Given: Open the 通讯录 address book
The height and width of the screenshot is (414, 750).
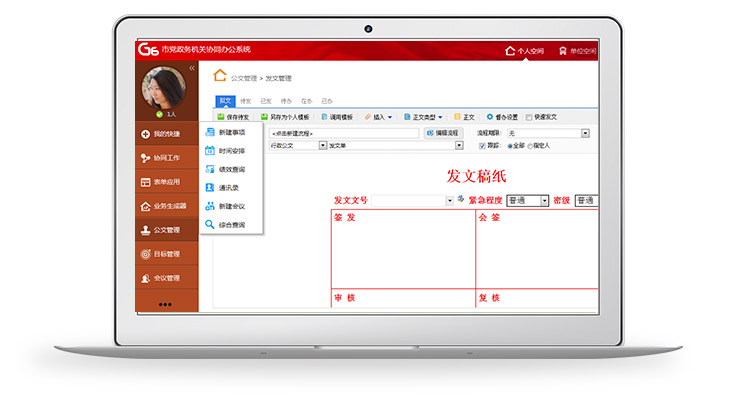Looking at the screenshot, I should tap(231, 187).
